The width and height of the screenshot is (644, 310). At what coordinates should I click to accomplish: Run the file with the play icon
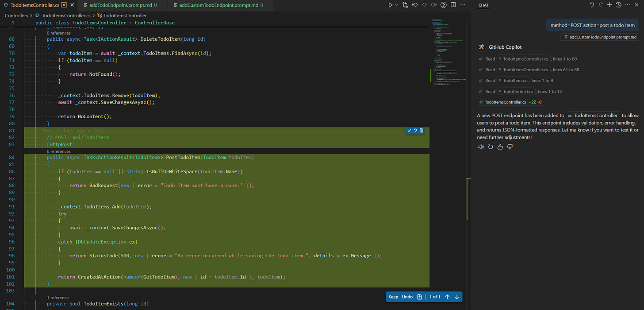click(x=391, y=5)
